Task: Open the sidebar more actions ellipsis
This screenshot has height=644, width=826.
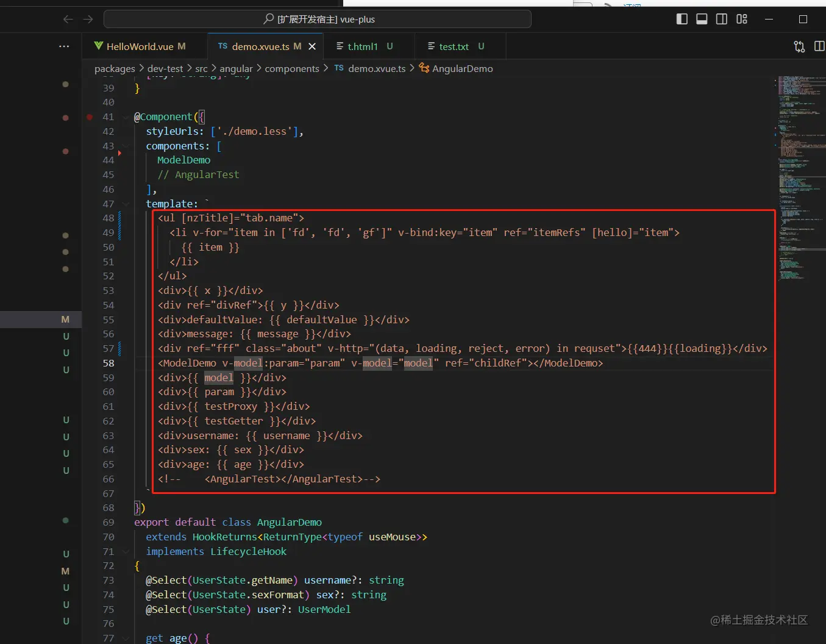Action: tap(64, 46)
